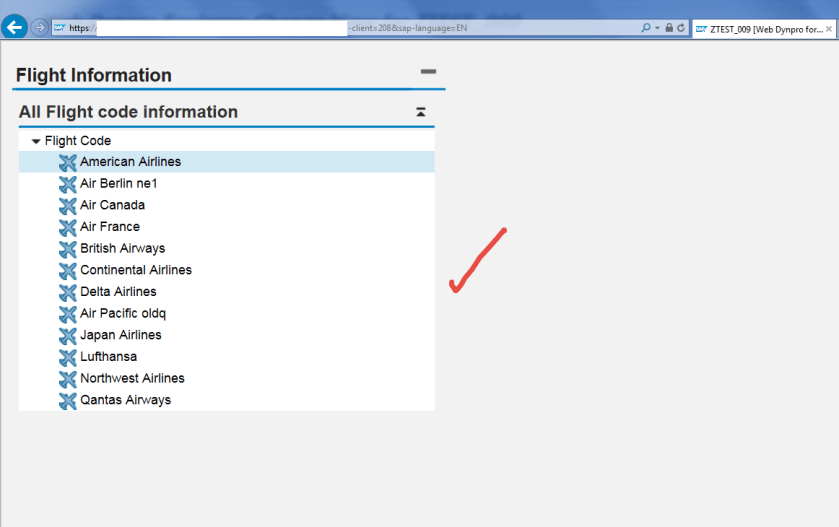839x527 pixels.
Task: Click the search magnifier icon in the address bar
Action: [646, 27]
